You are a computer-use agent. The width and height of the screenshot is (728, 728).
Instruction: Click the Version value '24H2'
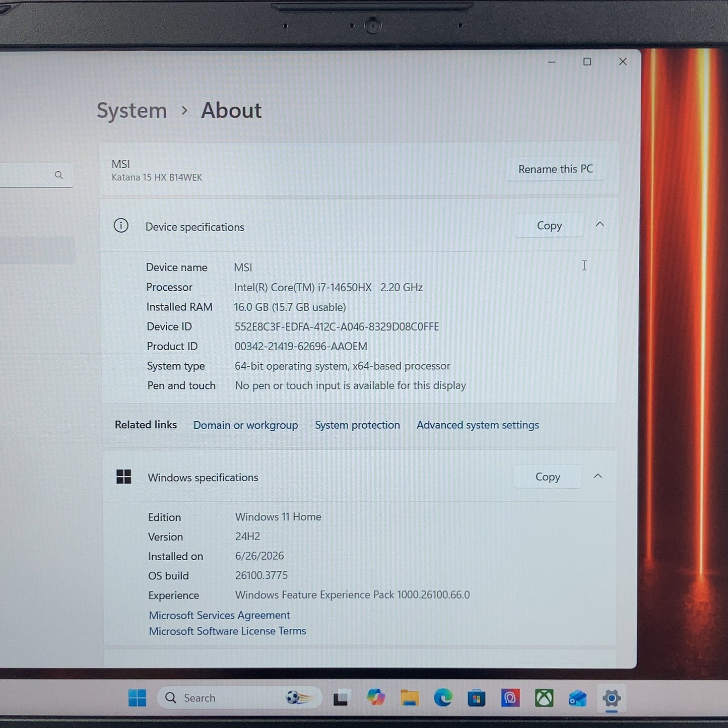click(x=248, y=537)
